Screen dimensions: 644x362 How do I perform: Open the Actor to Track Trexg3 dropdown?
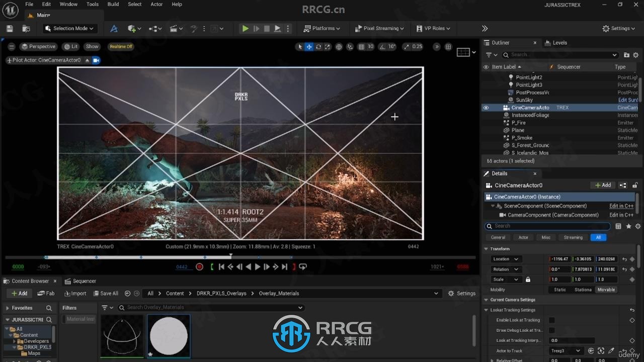click(x=566, y=351)
